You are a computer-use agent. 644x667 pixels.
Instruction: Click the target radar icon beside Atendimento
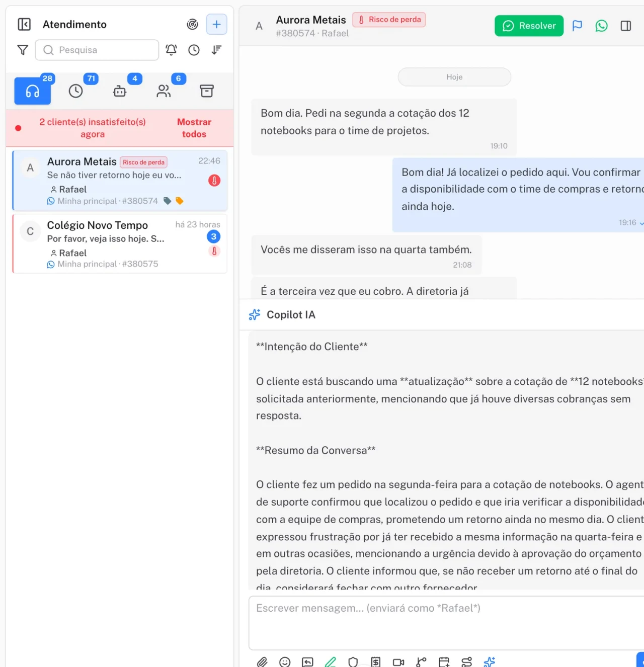(192, 24)
